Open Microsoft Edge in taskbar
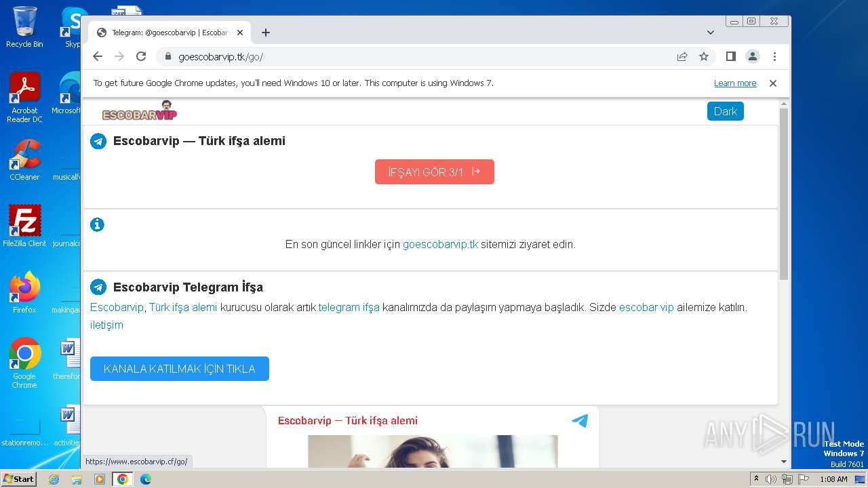868x488 pixels. coord(145,479)
